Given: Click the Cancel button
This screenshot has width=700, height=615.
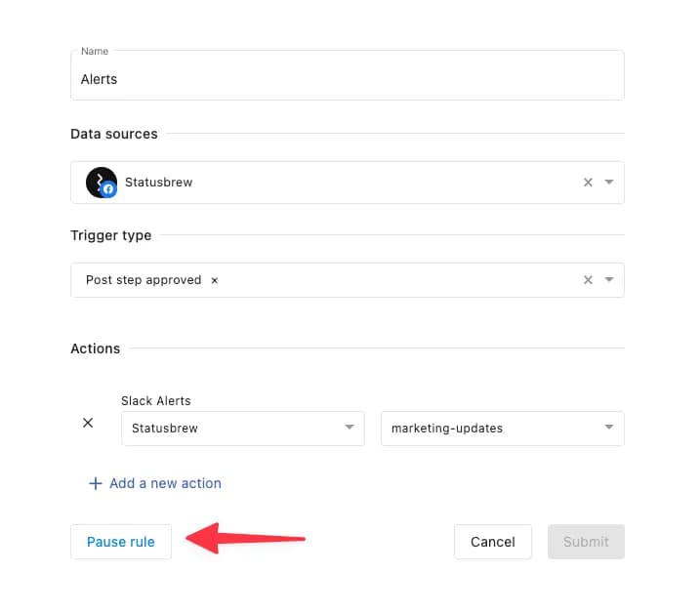Looking at the screenshot, I should 493,542.
